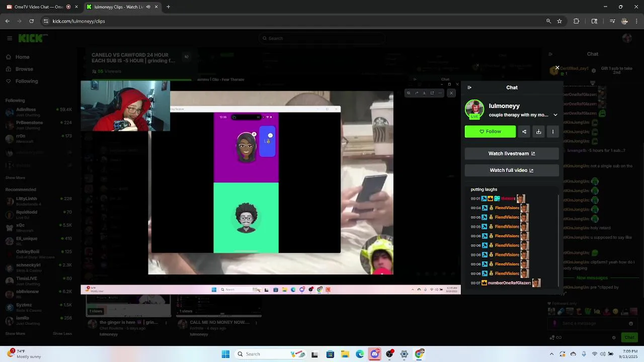Open PrBeenstone channel in Following list
The width and height of the screenshot is (644, 362).
click(x=38, y=125)
